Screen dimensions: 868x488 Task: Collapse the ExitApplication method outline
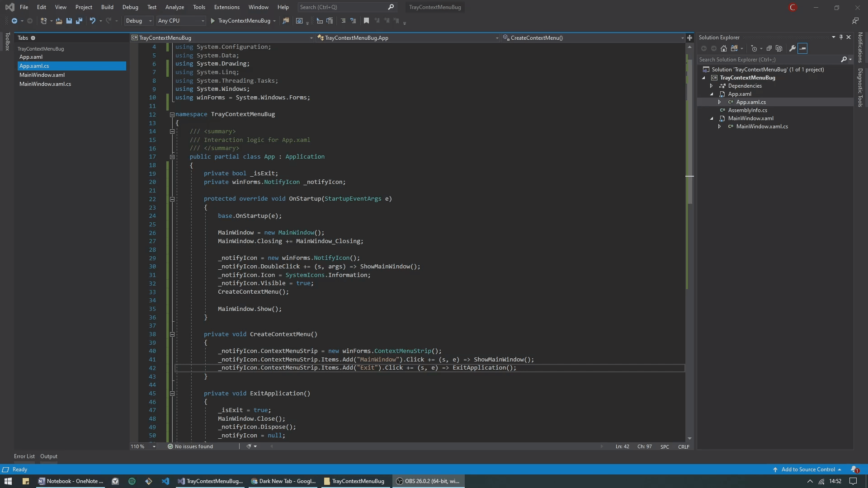click(172, 394)
